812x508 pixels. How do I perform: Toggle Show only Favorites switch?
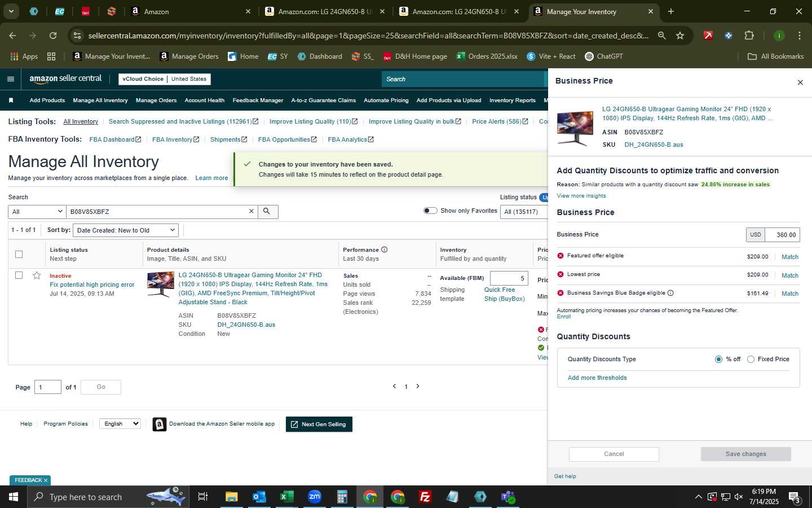[430, 211]
